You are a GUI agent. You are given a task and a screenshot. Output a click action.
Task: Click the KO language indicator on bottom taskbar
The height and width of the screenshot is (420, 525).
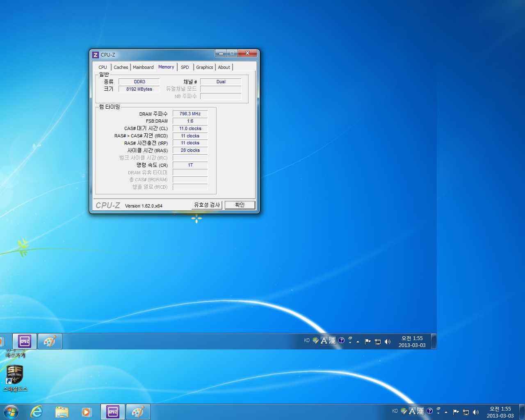(x=395, y=411)
